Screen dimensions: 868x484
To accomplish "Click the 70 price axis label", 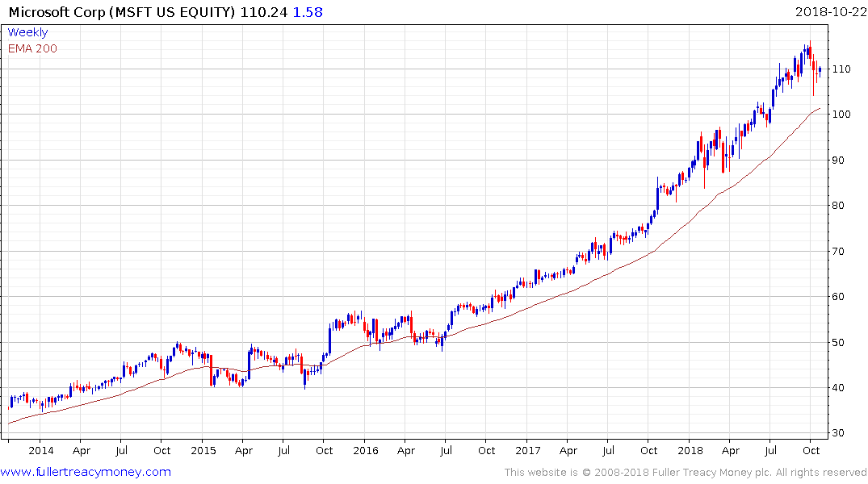I will [x=838, y=252].
